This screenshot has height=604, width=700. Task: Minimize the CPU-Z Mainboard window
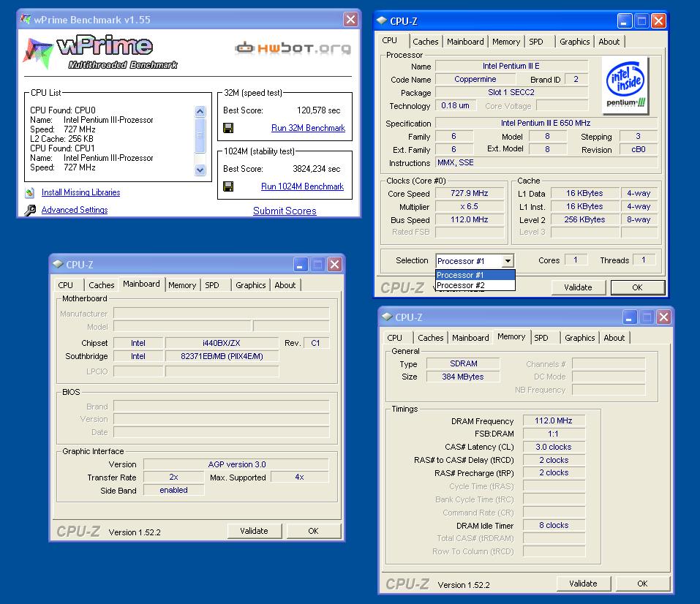301,264
